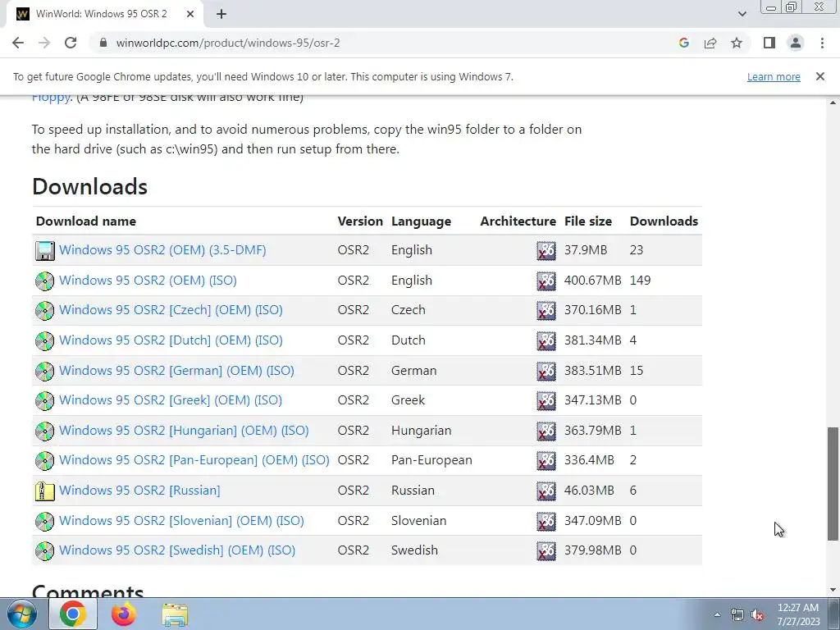Click the CD icon beside OSR2 (OEM) (ISO)
The width and height of the screenshot is (840, 630).
click(x=44, y=281)
